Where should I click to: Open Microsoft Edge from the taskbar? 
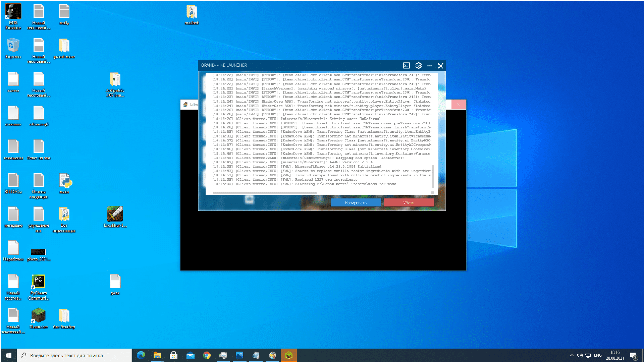coord(141,355)
